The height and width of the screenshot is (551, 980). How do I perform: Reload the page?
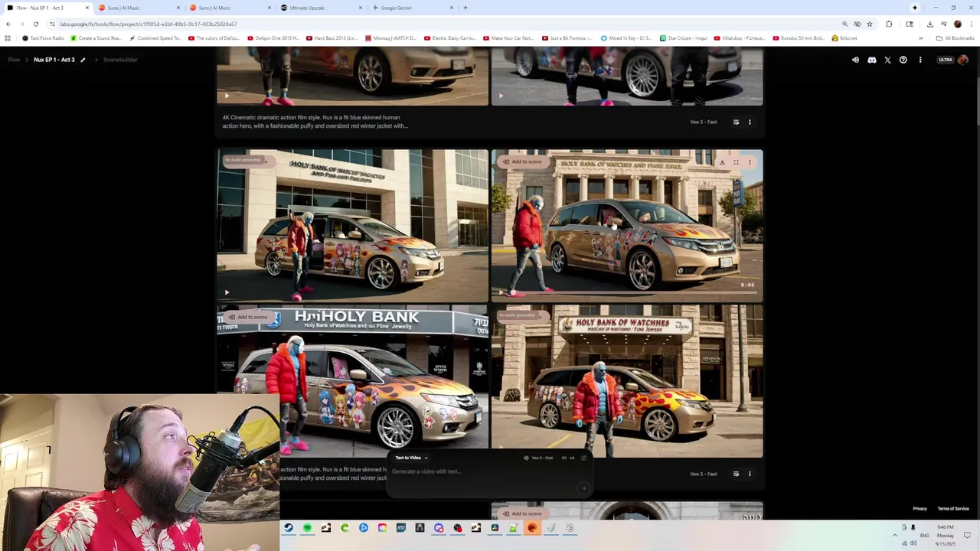click(x=35, y=24)
